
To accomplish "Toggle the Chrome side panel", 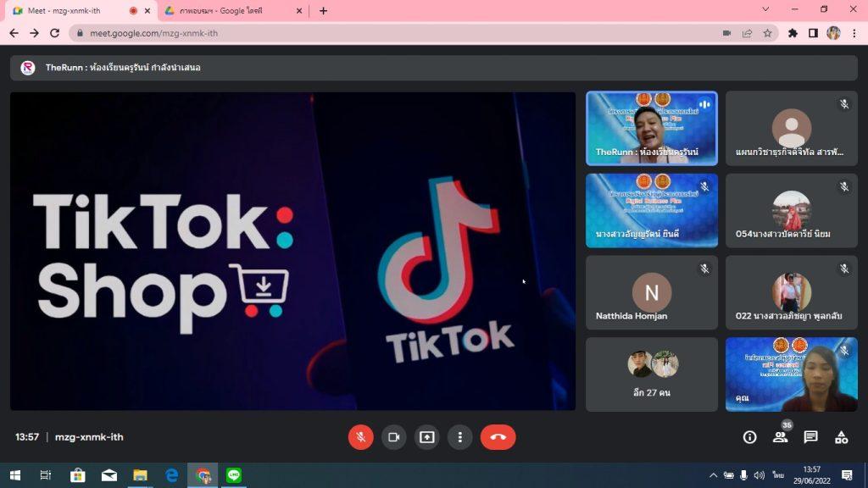I will (x=813, y=33).
